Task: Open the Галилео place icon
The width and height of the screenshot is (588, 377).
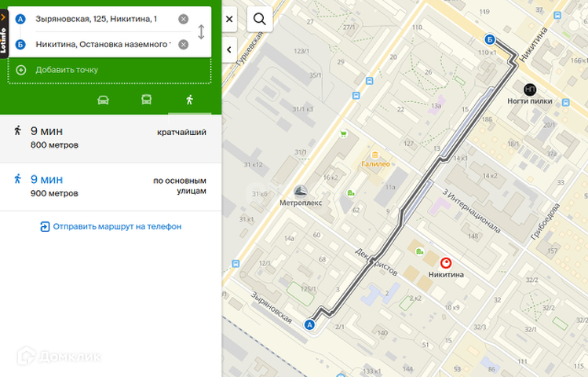Action: pyautogui.click(x=374, y=155)
